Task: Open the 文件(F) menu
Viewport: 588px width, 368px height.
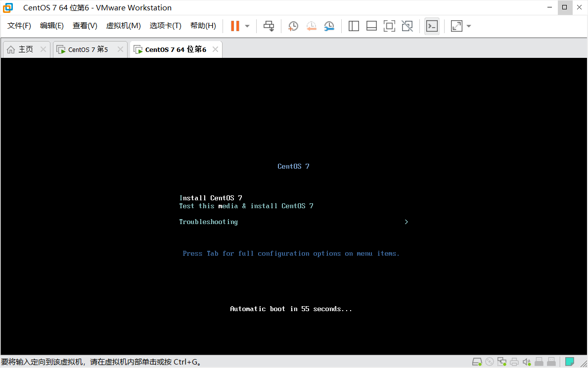Action: 19,26
